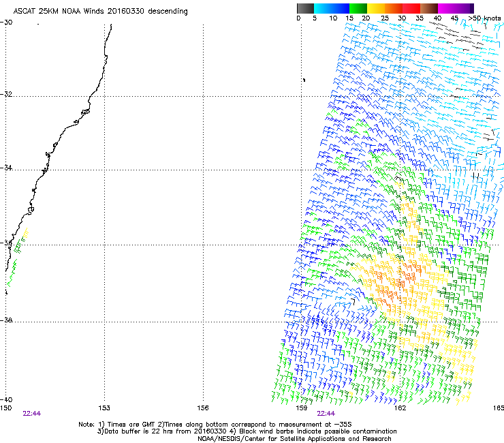
Task: Click the '>50 knots' legend label
Action: coord(484,18)
